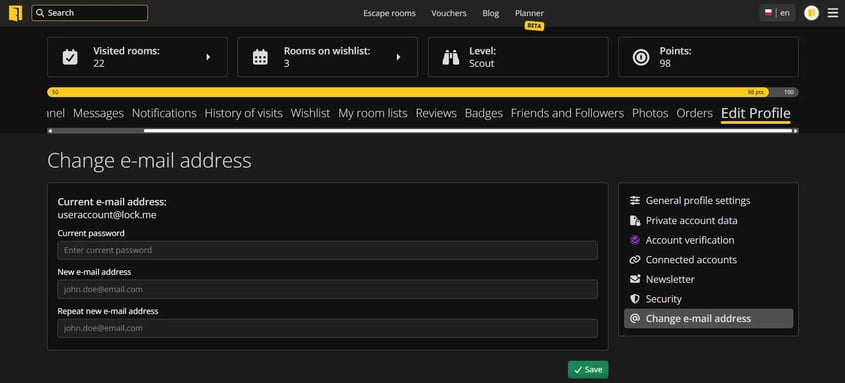Focus the Current password field

(x=327, y=250)
